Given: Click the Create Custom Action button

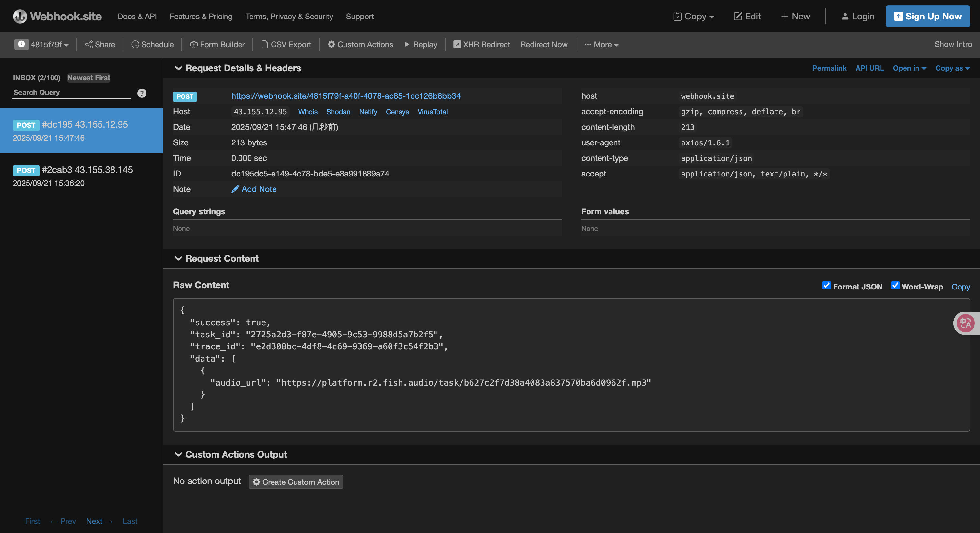Looking at the screenshot, I should (296, 482).
